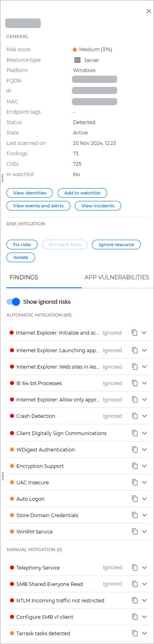Toggle Show ignored risks switch
The image size is (154, 644).
point(13,302)
